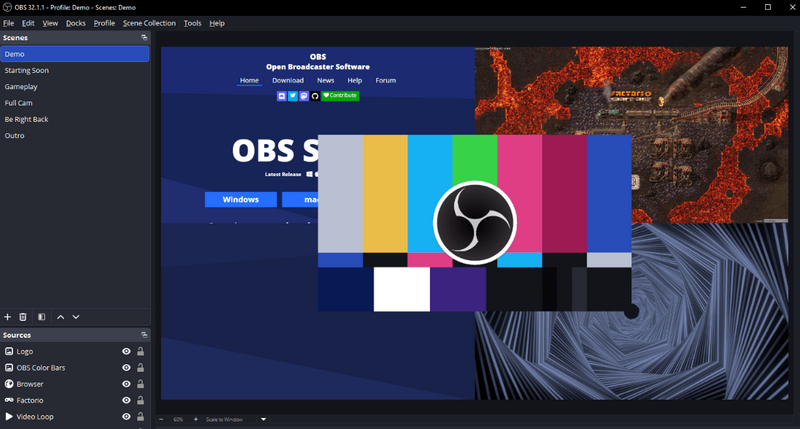Select the Demo scene

pos(74,54)
